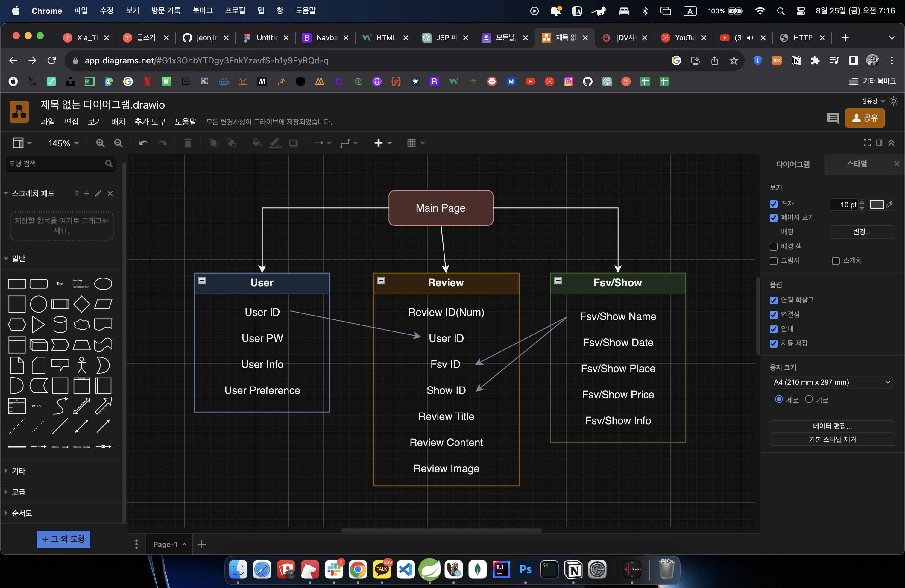Screen dimensions: 905x588
Task: Click the fullscreen icon in toolbar
Action: click(x=867, y=143)
